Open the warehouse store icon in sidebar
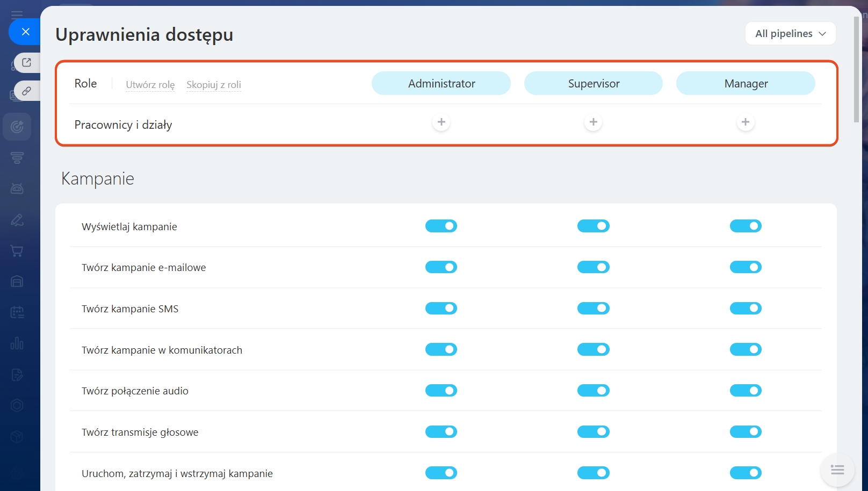 coord(17,281)
